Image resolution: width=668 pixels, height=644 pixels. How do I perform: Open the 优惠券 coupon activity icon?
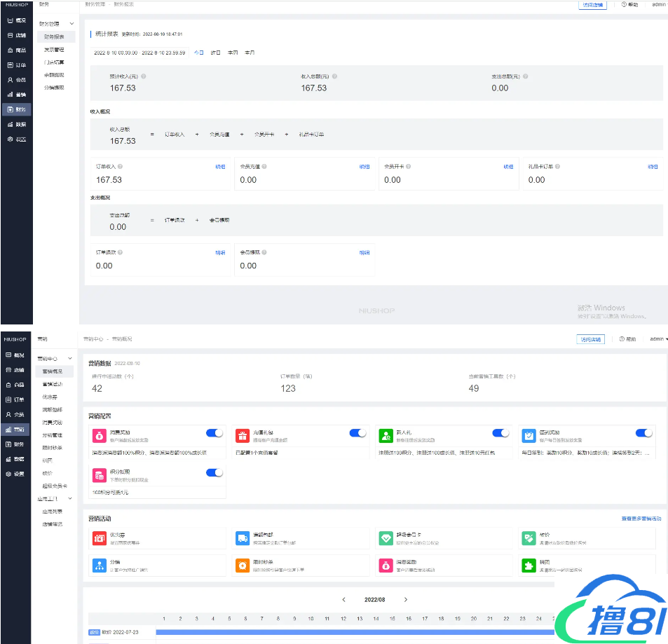click(x=99, y=538)
